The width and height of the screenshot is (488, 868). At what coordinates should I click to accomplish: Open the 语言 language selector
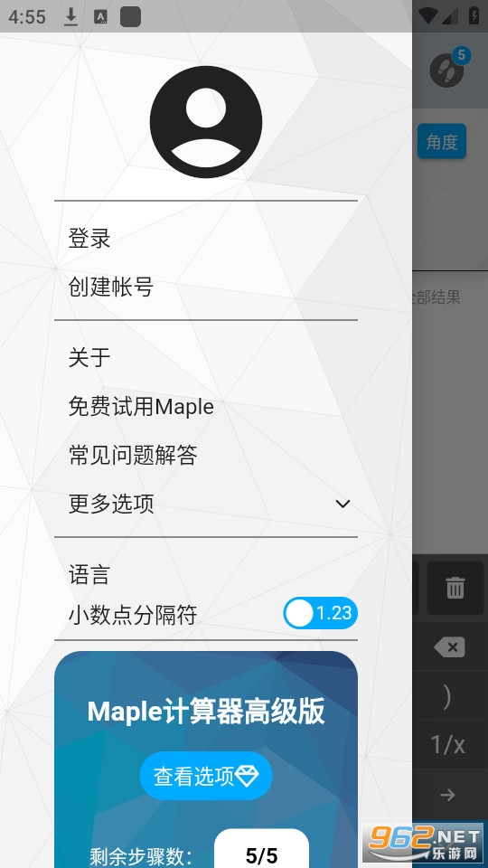[x=89, y=575]
